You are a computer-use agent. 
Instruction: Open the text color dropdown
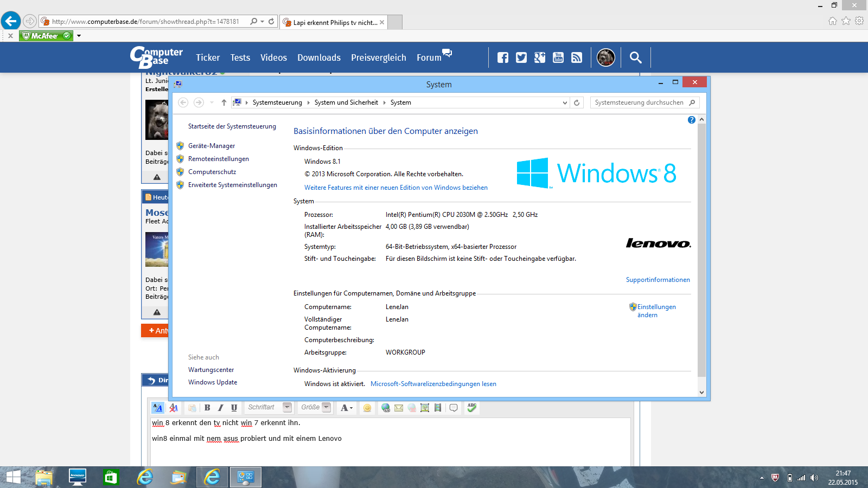[x=346, y=408]
